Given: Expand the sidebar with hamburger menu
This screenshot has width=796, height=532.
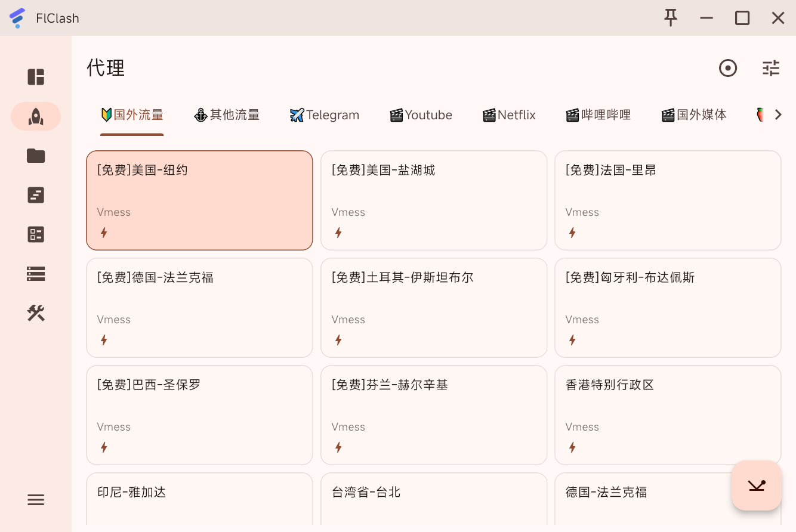Looking at the screenshot, I should click(x=36, y=500).
